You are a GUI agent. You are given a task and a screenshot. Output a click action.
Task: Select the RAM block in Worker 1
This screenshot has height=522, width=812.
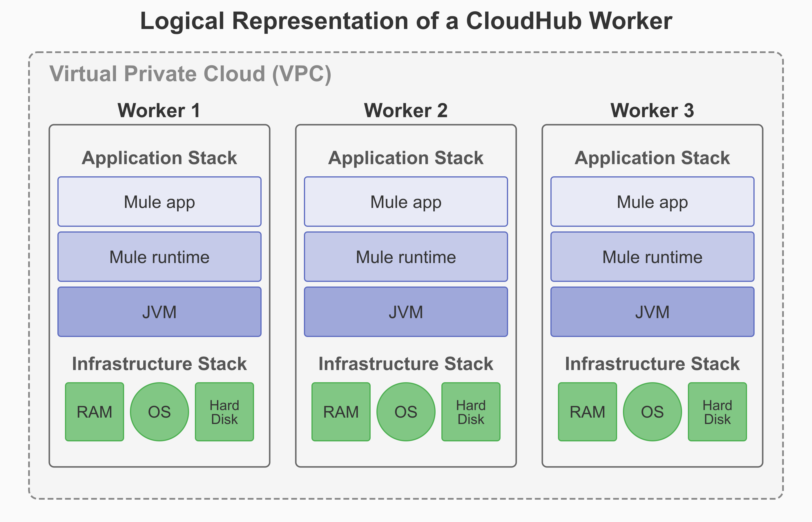point(94,411)
